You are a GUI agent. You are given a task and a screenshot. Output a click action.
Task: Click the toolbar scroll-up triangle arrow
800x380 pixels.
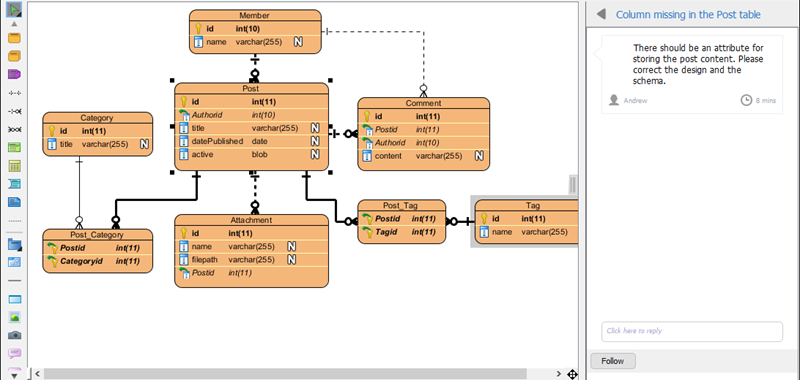point(14,23)
